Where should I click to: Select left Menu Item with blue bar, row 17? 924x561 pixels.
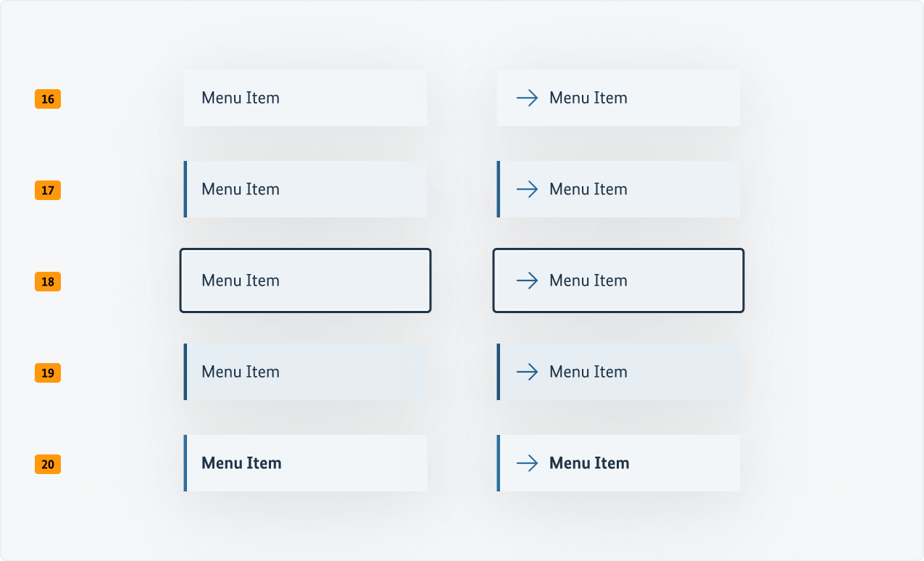coord(305,189)
